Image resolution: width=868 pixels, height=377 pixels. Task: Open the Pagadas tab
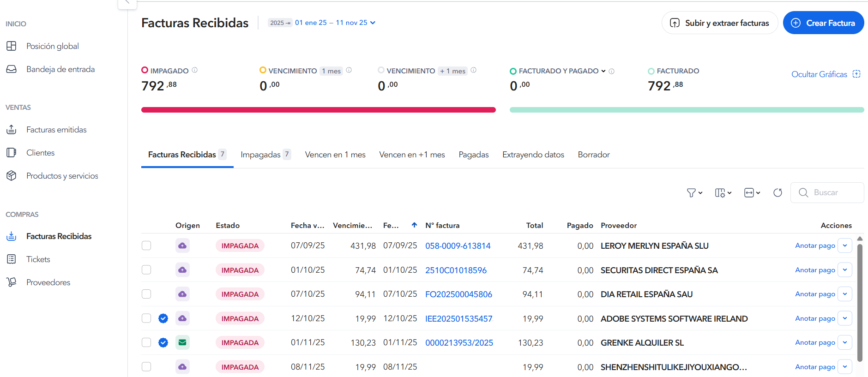(473, 155)
